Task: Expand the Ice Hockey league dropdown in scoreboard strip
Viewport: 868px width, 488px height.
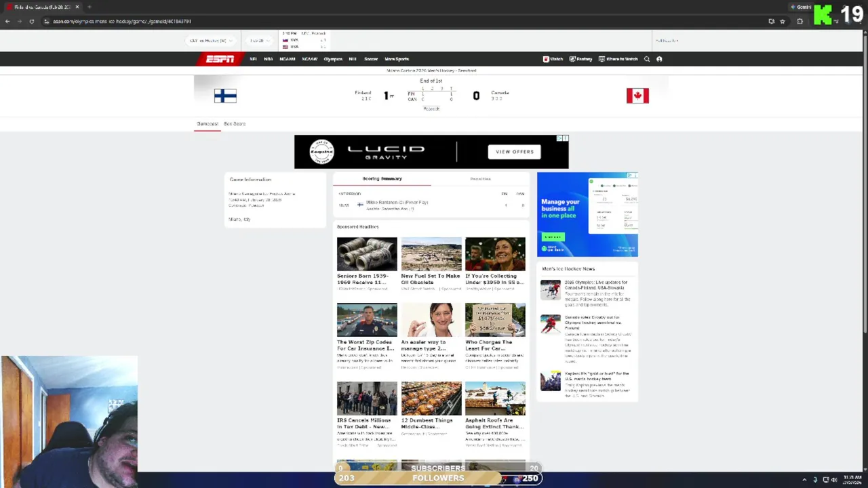Action: click(x=211, y=41)
